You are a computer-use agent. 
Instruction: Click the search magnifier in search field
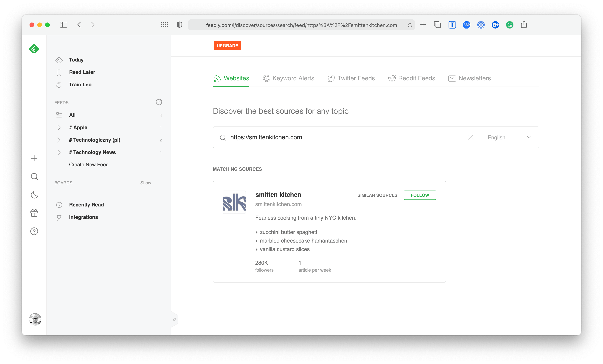[x=223, y=138]
